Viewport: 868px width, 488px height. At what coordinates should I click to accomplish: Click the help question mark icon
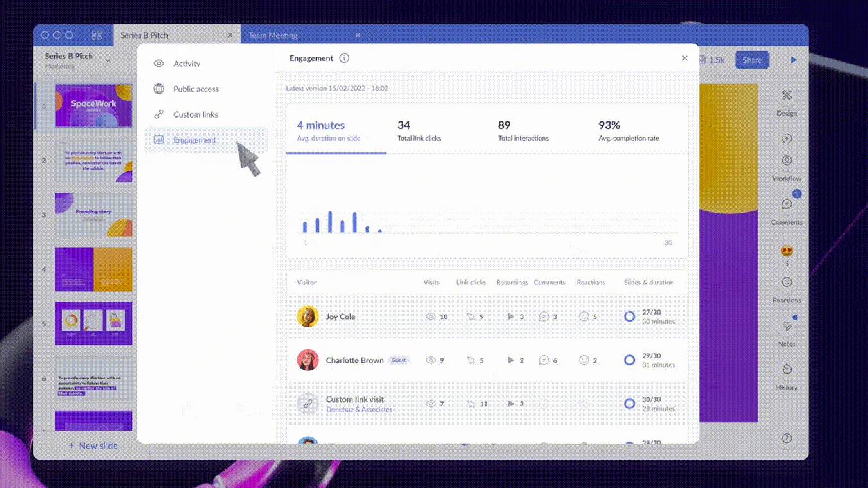pos(786,439)
